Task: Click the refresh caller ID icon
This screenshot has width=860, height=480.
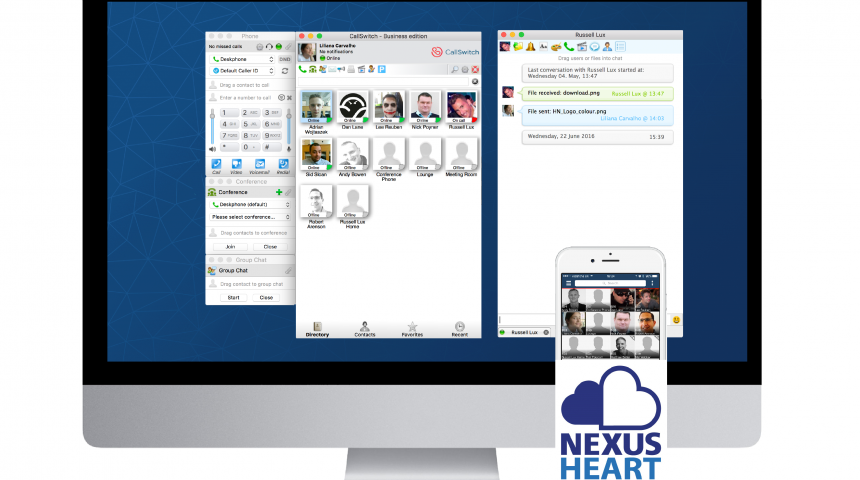Action: [285, 71]
